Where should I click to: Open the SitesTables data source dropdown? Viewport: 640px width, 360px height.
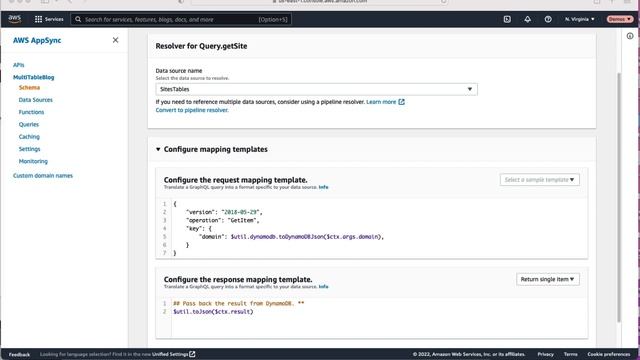(x=316, y=89)
